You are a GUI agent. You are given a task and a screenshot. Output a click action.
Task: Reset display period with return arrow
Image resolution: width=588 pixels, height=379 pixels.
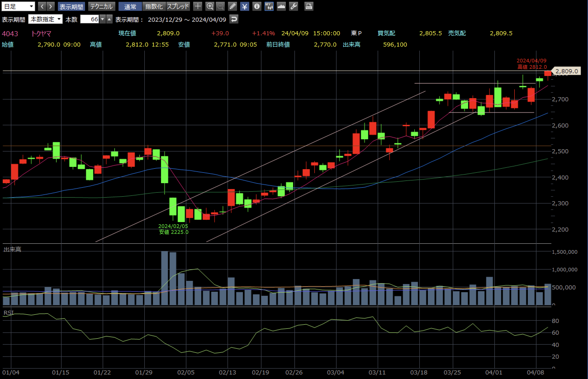point(234,19)
